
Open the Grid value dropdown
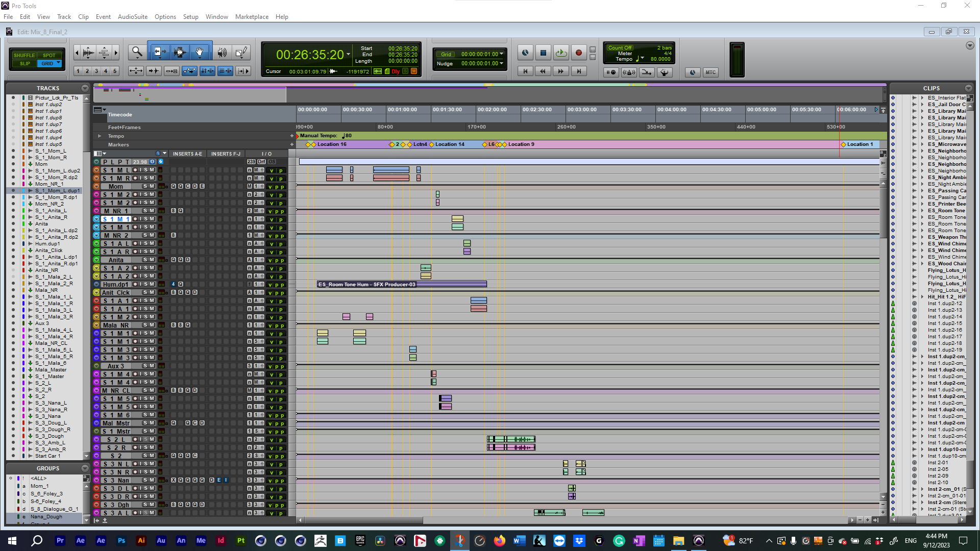click(501, 54)
